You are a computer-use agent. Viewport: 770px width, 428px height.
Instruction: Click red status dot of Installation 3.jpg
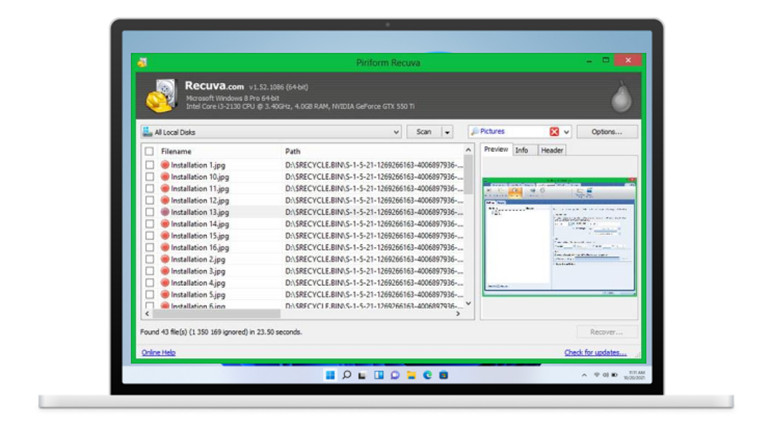pyautogui.click(x=165, y=271)
